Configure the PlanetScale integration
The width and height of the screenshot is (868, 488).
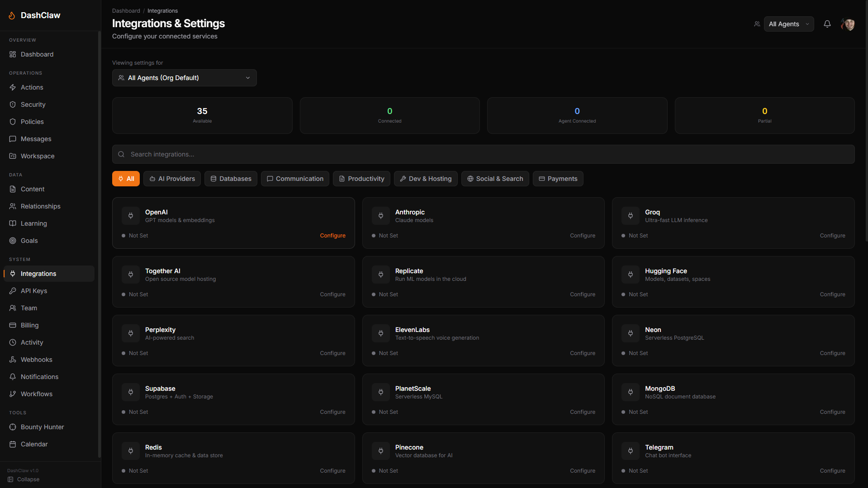click(x=583, y=412)
